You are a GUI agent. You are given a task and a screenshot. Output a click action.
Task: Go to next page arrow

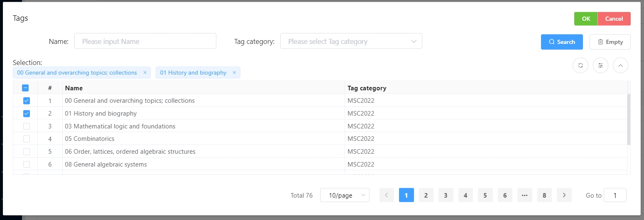(564, 195)
